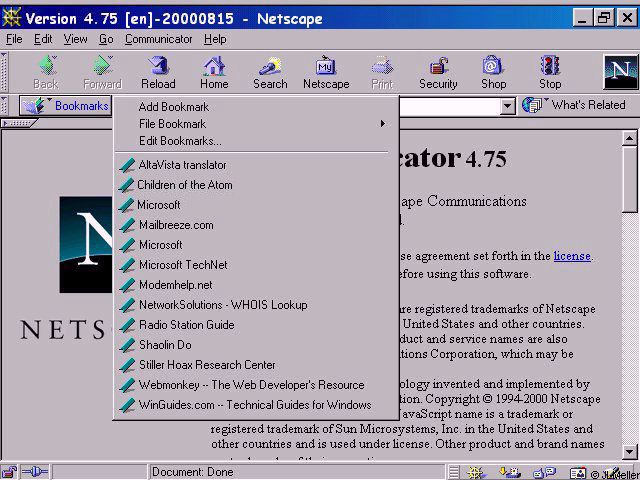
Task: Click the Netscape N logo animation
Action: (620, 72)
